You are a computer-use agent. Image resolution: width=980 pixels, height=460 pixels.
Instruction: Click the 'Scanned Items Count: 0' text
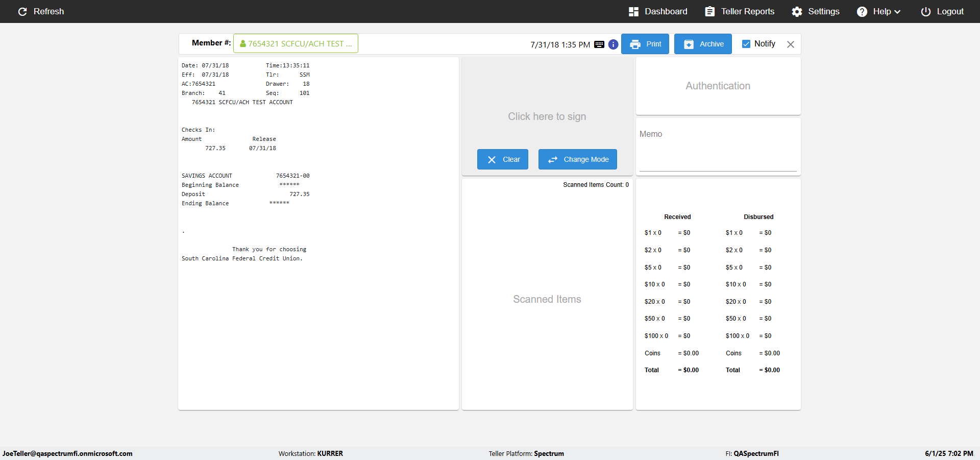tap(596, 185)
